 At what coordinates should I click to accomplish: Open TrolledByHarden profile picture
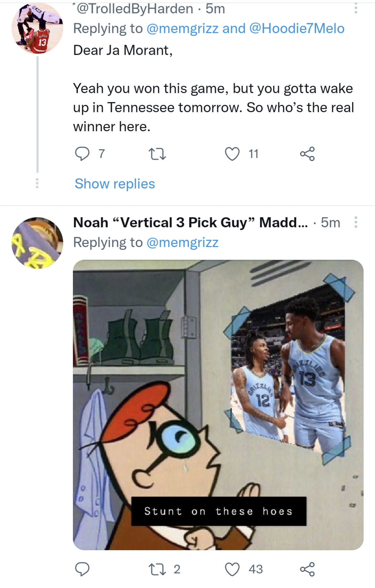point(37,28)
